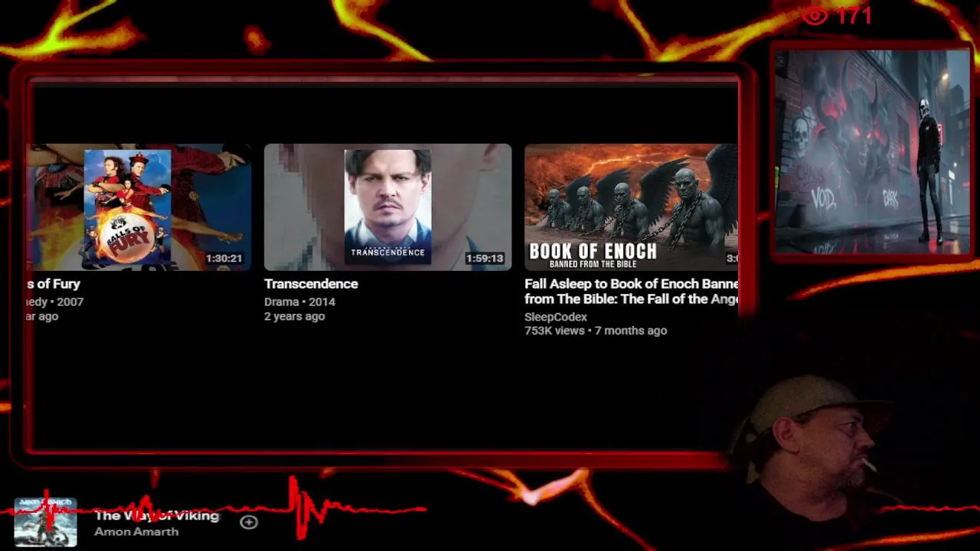The height and width of the screenshot is (551, 980).
Task: Click '753K views • 7 months ago' text
Action: [596, 331]
